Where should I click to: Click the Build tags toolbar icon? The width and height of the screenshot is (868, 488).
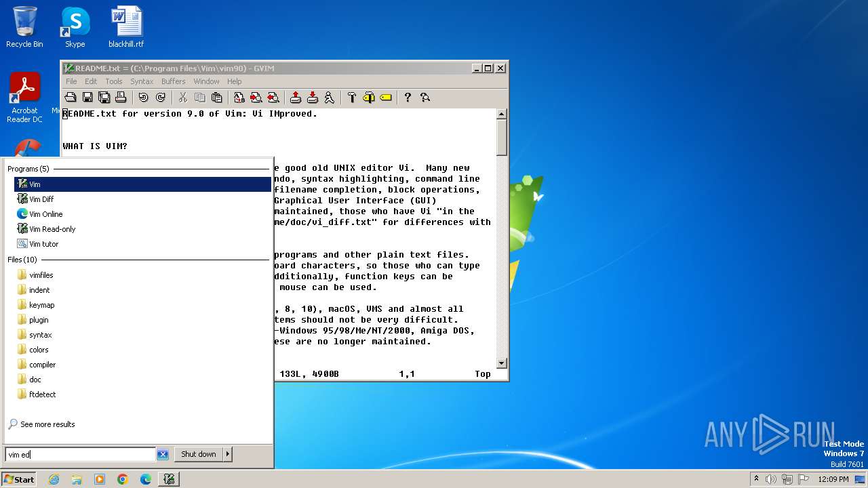(369, 98)
